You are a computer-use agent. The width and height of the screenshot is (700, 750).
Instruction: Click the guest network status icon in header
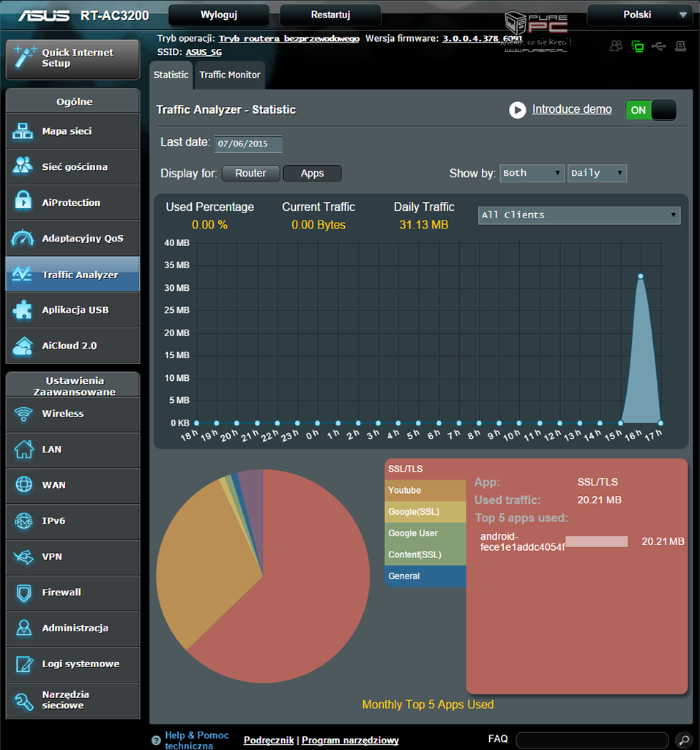tap(617, 46)
